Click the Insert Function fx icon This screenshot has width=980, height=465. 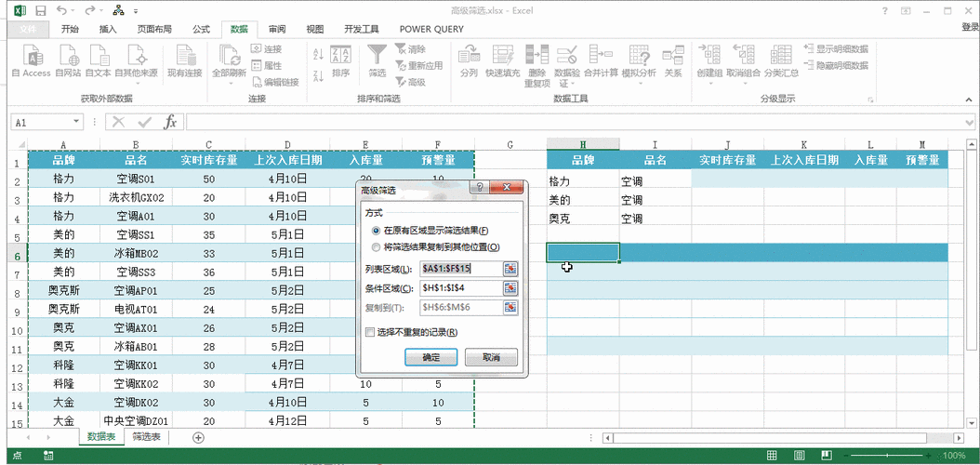click(170, 122)
